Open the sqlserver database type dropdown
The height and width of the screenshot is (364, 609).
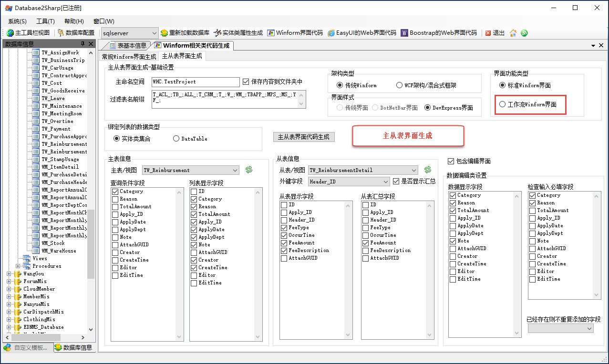154,33
